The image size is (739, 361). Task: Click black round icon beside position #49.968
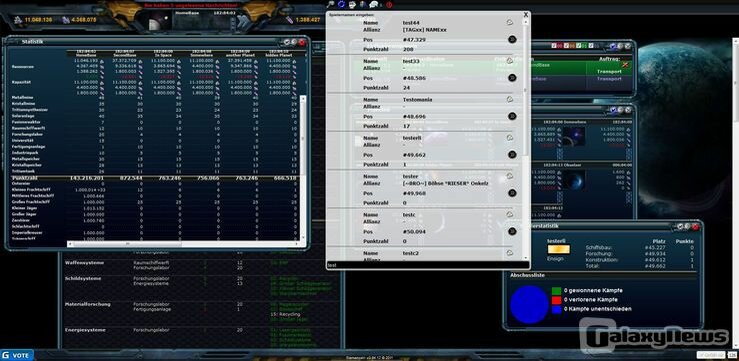pyautogui.click(x=512, y=193)
